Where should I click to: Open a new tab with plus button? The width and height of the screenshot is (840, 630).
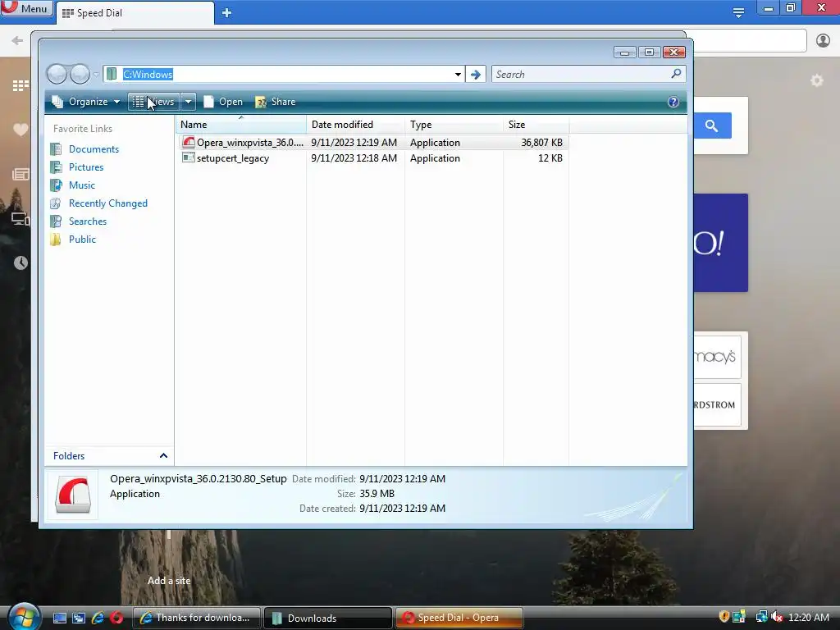point(226,12)
